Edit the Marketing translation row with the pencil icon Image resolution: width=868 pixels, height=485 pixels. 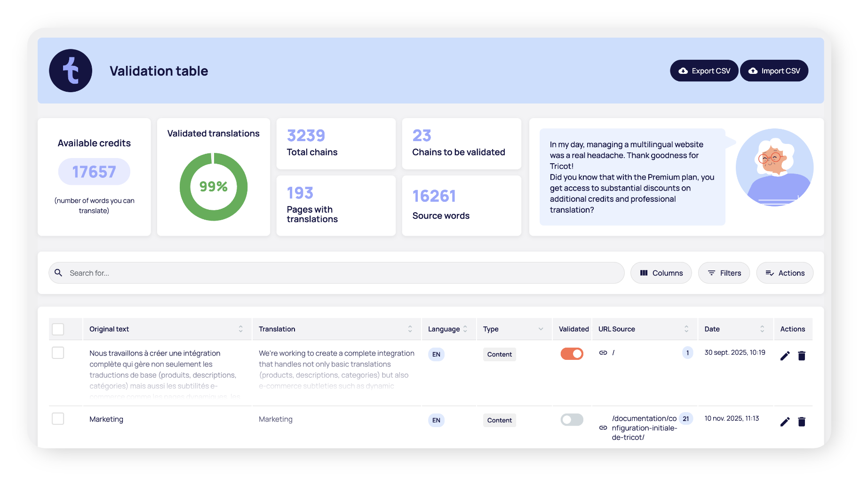784,421
